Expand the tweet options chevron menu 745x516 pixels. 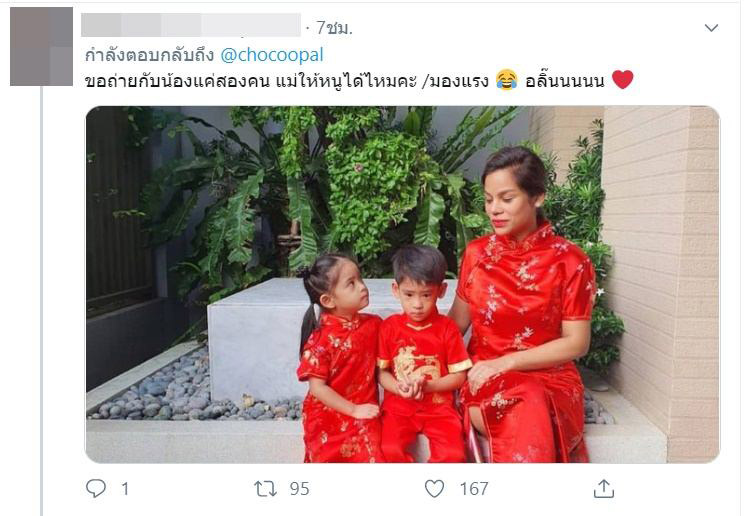[711, 28]
